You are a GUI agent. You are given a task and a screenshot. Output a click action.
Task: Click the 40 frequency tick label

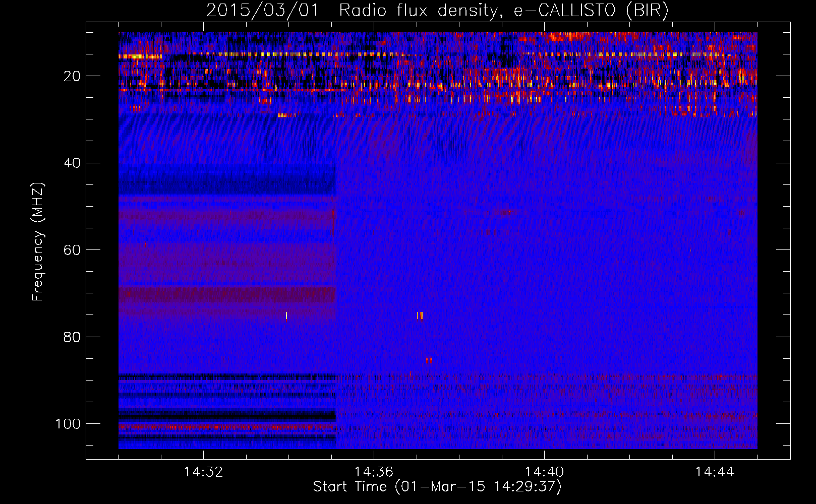click(72, 163)
